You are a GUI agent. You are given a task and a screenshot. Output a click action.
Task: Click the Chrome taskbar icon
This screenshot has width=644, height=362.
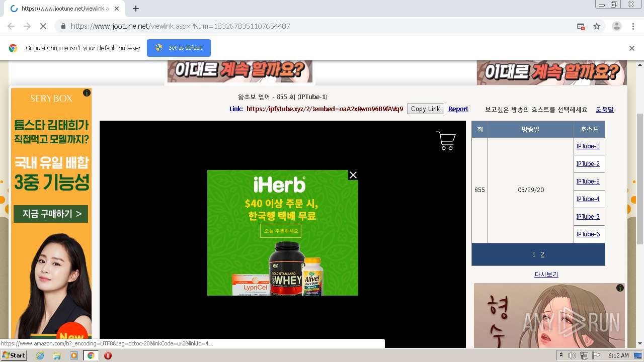(x=91, y=355)
